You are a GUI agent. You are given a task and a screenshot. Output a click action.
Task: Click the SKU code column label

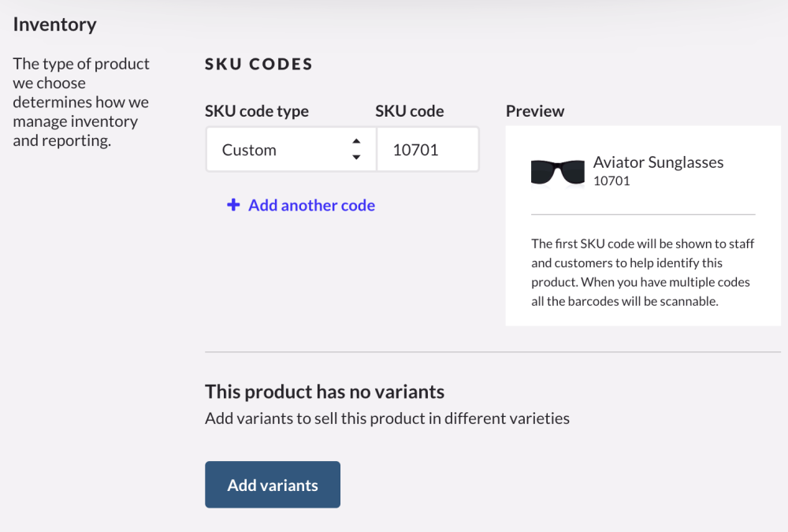point(409,111)
